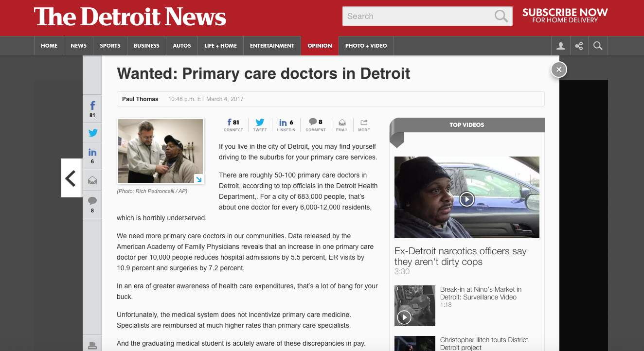Click author name Paul Thomas

pyautogui.click(x=140, y=99)
